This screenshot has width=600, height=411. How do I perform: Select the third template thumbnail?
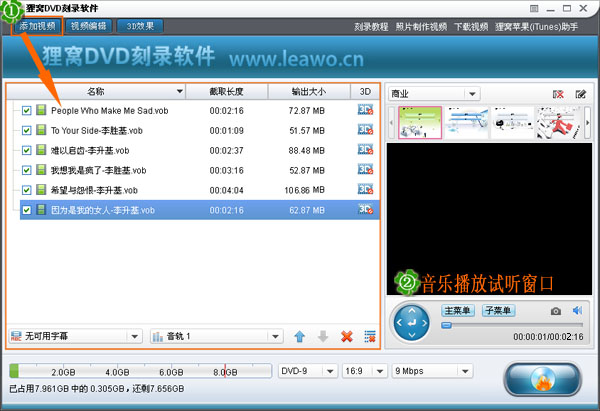point(512,122)
